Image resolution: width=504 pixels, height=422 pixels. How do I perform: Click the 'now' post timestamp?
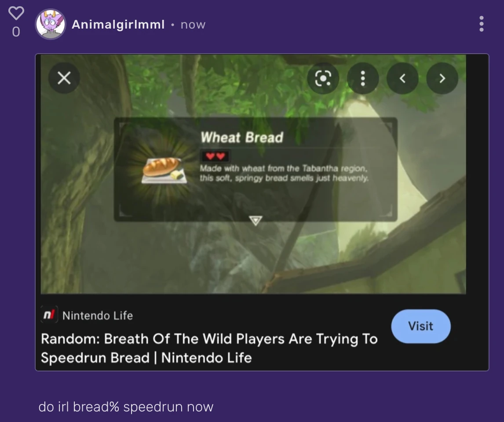tap(193, 25)
